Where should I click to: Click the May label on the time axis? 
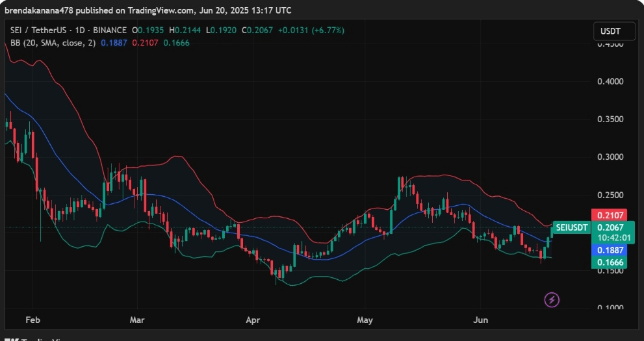[365, 320]
